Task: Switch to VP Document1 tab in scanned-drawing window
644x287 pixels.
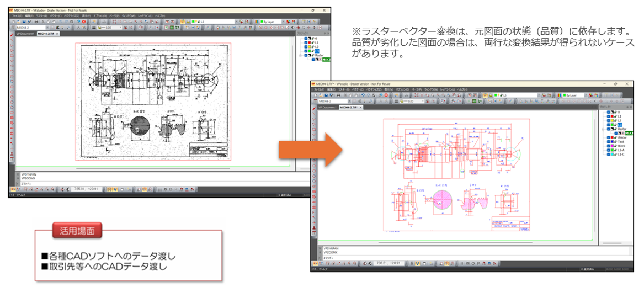Action: tap(25, 34)
